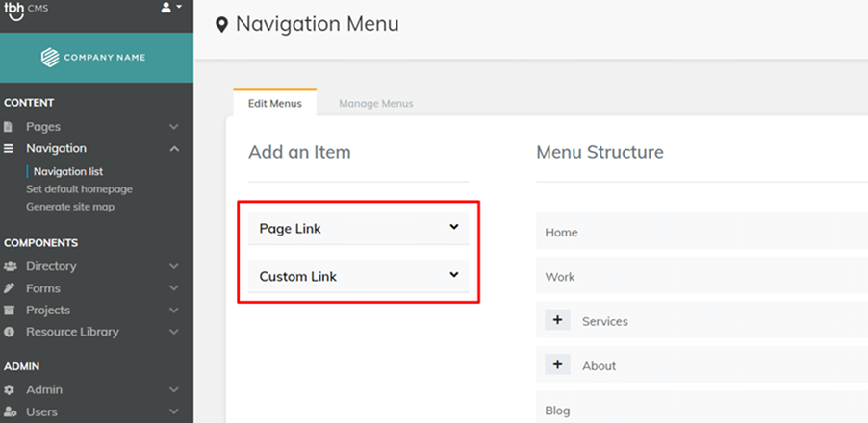This screenshot has height=423, width=868.
Task: Click the Navigation hamburger icon
Action: [9, 149]
